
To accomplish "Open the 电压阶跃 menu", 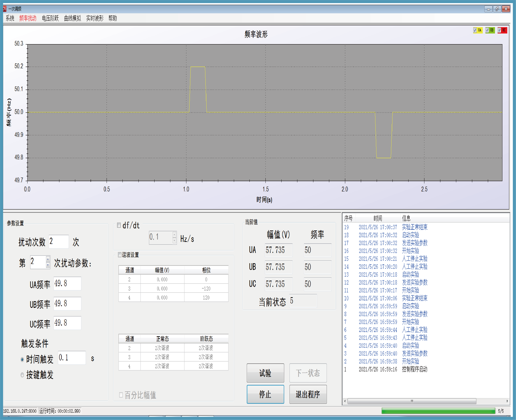I will pos(50,18).
